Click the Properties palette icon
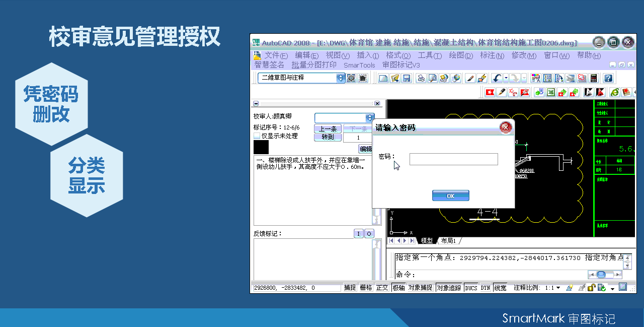The width and height of the screenshot is (644, 327). click(x=536, y=79)
